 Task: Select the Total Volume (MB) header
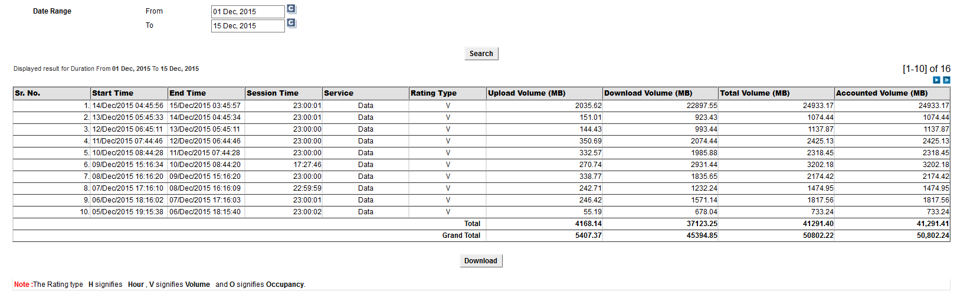click(755, 93)
